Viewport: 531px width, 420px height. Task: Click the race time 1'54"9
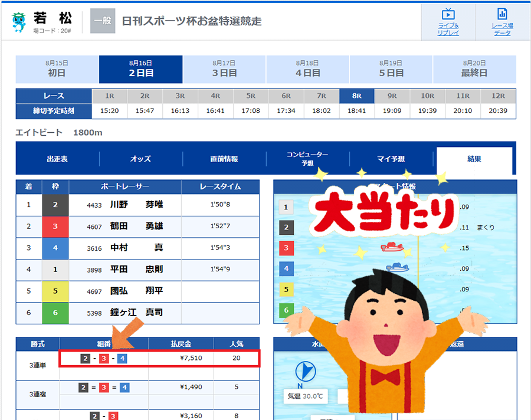[x=220, y=269]
